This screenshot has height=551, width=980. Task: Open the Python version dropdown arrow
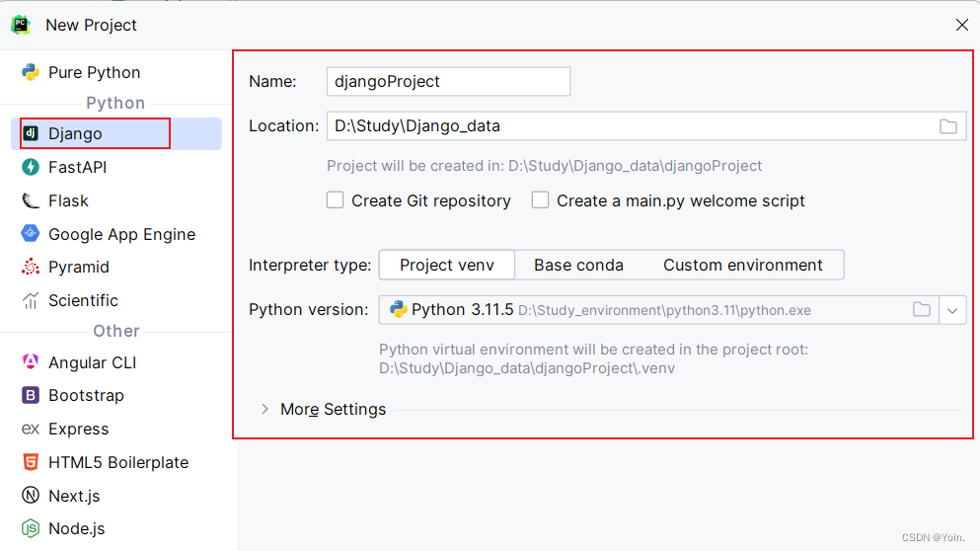coord(952,310)
